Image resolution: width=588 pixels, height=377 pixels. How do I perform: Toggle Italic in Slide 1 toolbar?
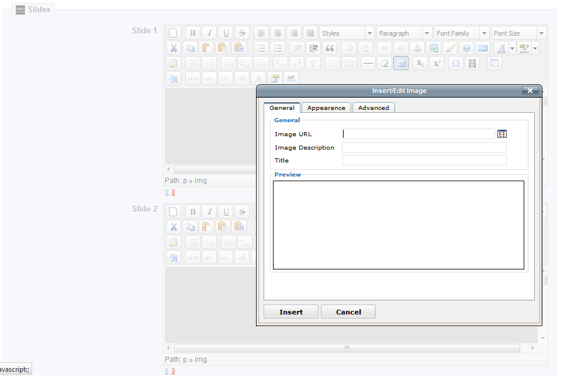pyautogui.click(x=209, y=33)
